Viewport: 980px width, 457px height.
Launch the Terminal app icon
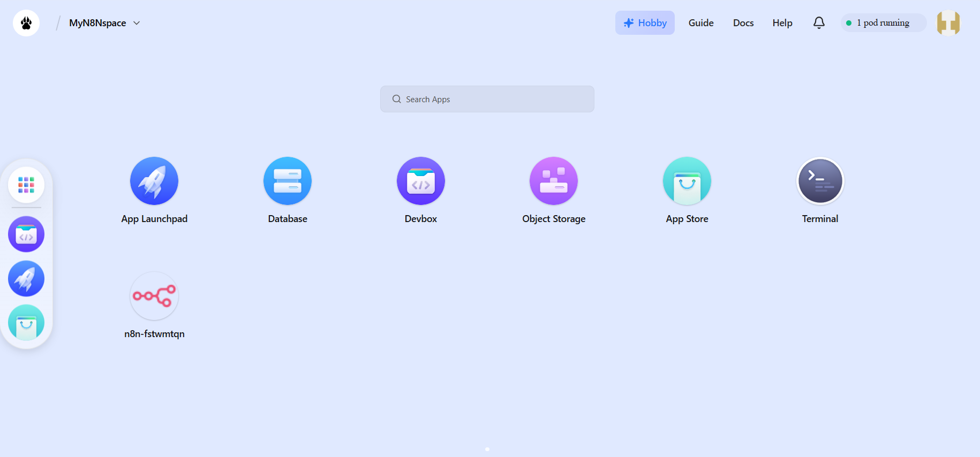820,181
